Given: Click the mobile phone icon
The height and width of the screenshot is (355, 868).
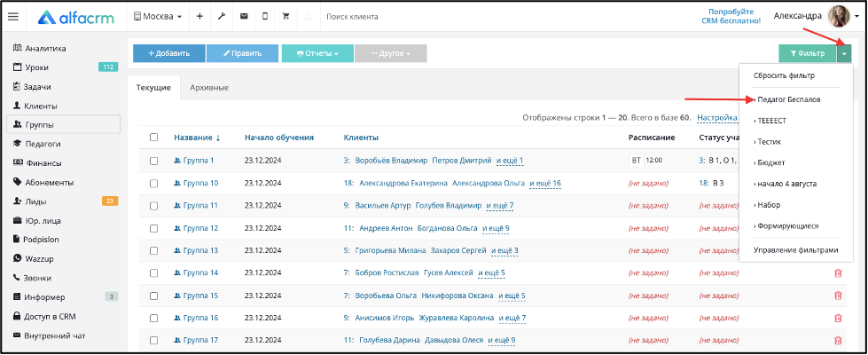Looking at the screenshot, I should pos(265,17).
